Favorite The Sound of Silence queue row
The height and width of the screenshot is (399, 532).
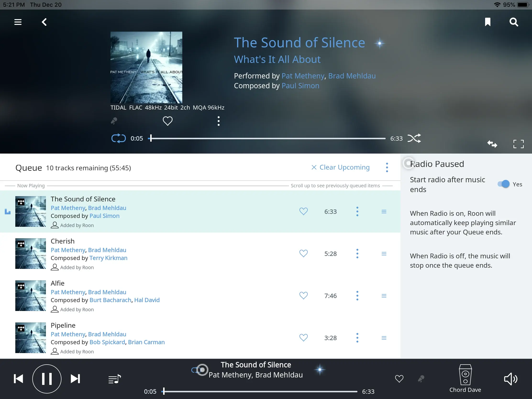(304, 211)
